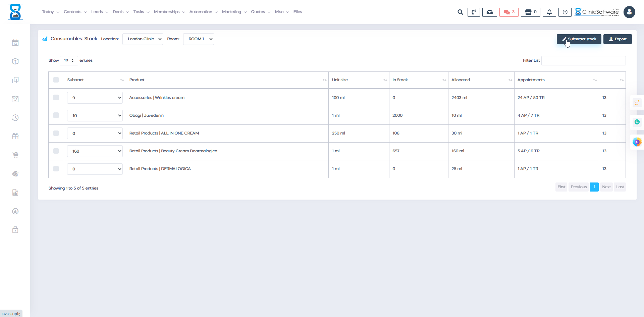Expand the ROOM 1 room dropdown

point(198,39)
